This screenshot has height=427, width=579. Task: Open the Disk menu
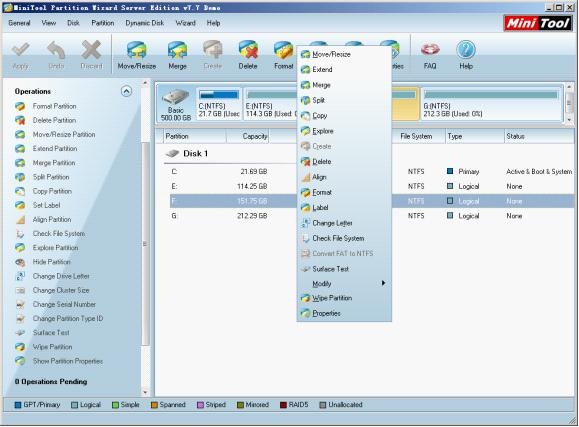pos(73,23)
